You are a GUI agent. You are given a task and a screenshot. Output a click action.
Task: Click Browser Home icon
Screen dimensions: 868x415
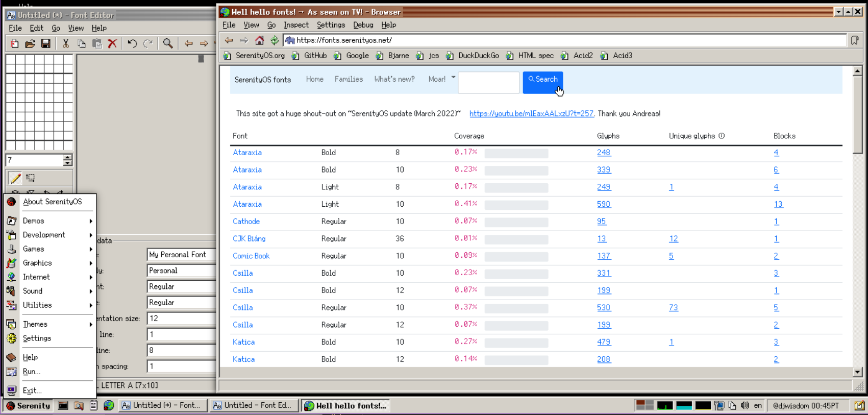(259, 40)
